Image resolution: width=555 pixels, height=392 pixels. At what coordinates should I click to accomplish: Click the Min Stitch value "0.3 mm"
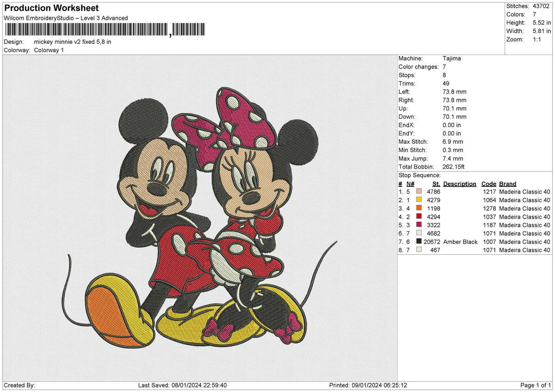coord(453,150)
